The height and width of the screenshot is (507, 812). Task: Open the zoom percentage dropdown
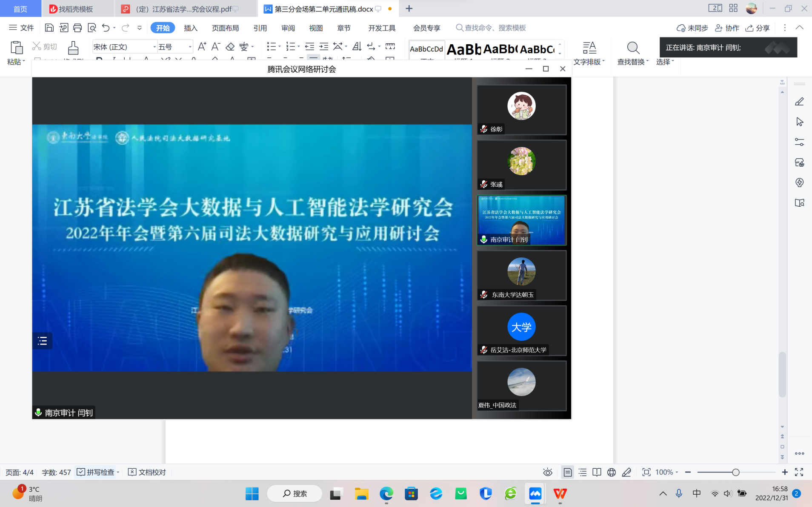(x=666, y=472)
